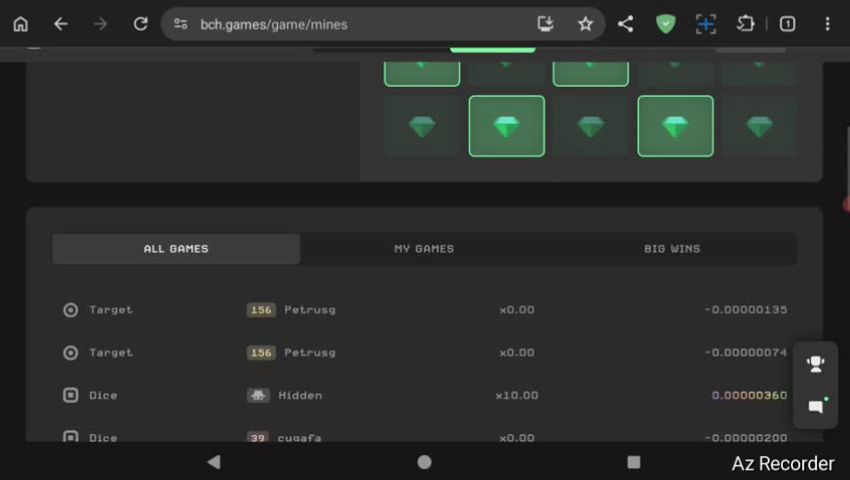Viewport: 850px width, 480px height.
Task: Click the install/download page icon
Action: tap(545, 24)
